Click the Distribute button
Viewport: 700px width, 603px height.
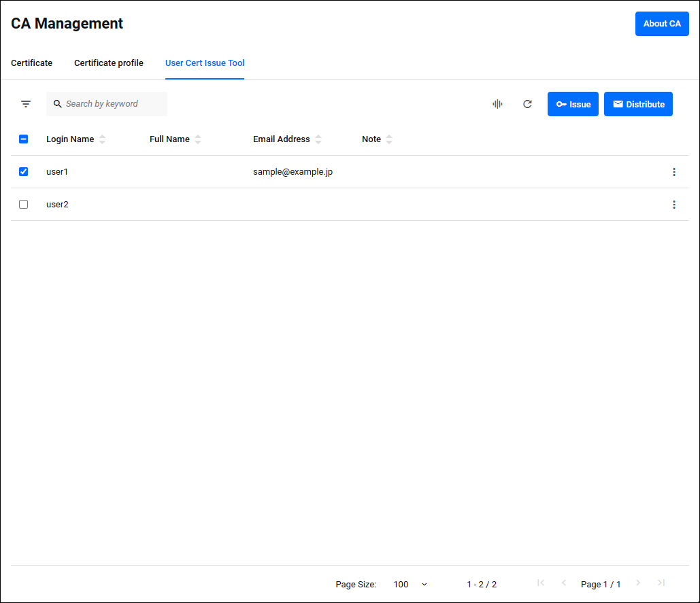point(638,104)
